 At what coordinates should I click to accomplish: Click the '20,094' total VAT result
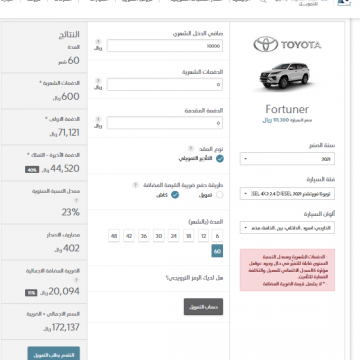click(x=64, y=291)
